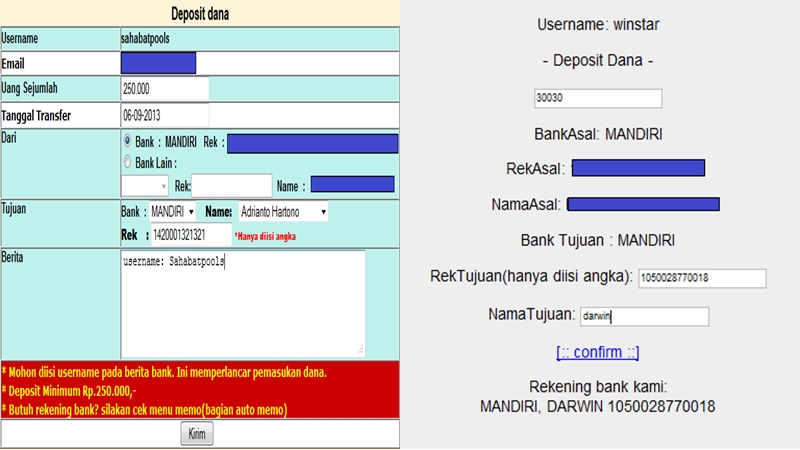Click the Name field in the Dari row

click(x=352, y=185)
